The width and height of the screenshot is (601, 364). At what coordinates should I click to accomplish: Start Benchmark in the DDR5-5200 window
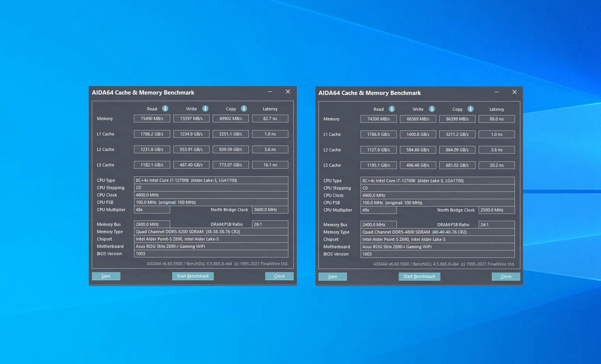coord(193,276)
